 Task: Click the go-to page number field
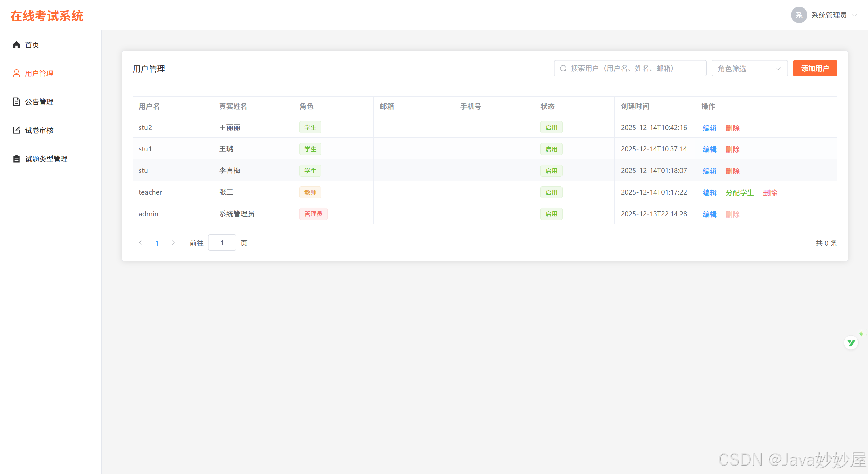(x=222, y=243)
